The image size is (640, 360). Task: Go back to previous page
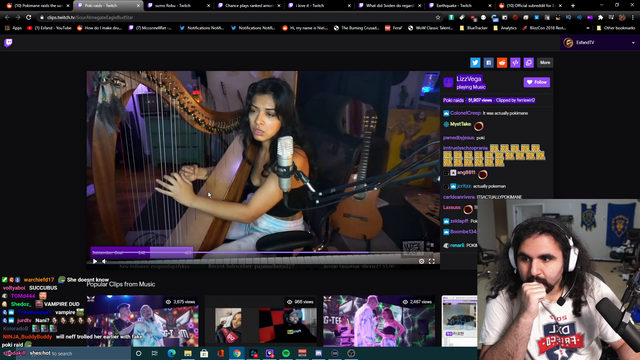tap(7, 18)
